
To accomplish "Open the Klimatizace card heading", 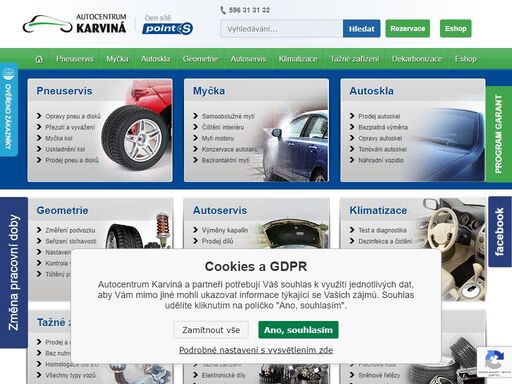I will (378, 210).
